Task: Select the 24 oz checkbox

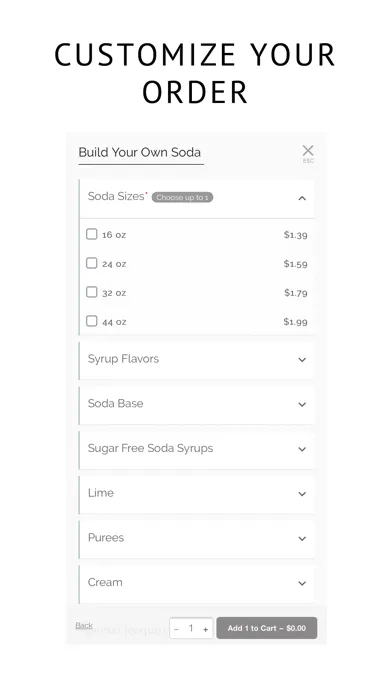Action: coord(91,263)
